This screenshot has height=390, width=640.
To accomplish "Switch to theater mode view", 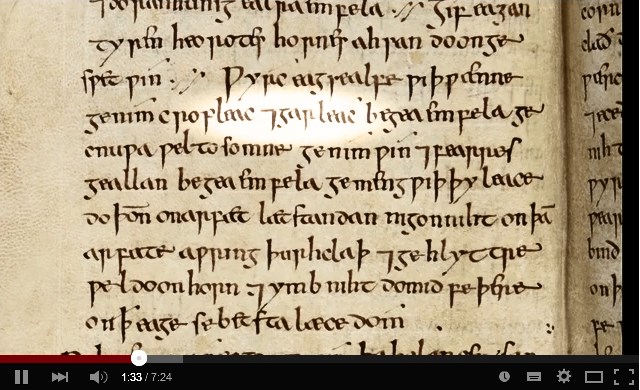I will pyautogui.click(x=594, y=377).
